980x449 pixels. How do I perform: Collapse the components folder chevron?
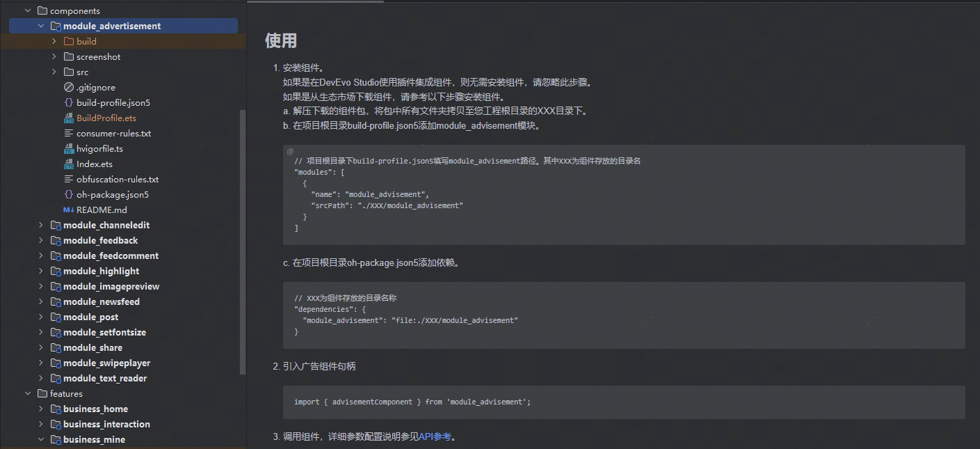point(28,10)
